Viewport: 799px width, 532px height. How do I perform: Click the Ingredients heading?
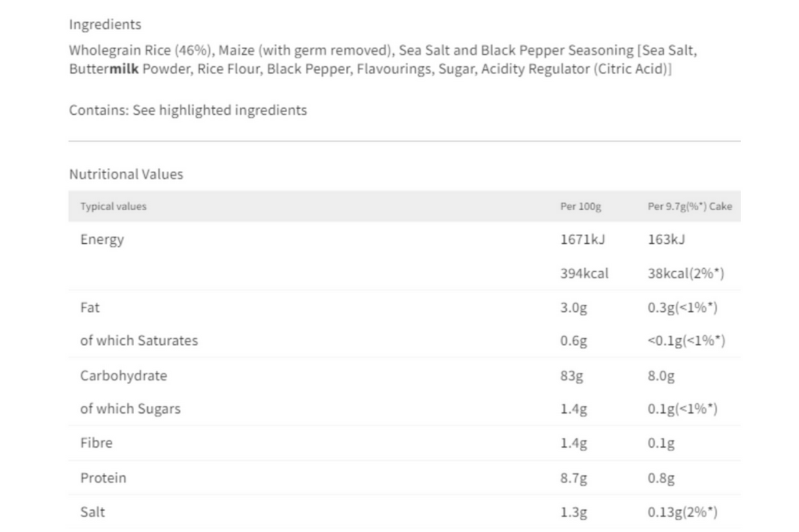pyautogui.click(x=105, y=24)
